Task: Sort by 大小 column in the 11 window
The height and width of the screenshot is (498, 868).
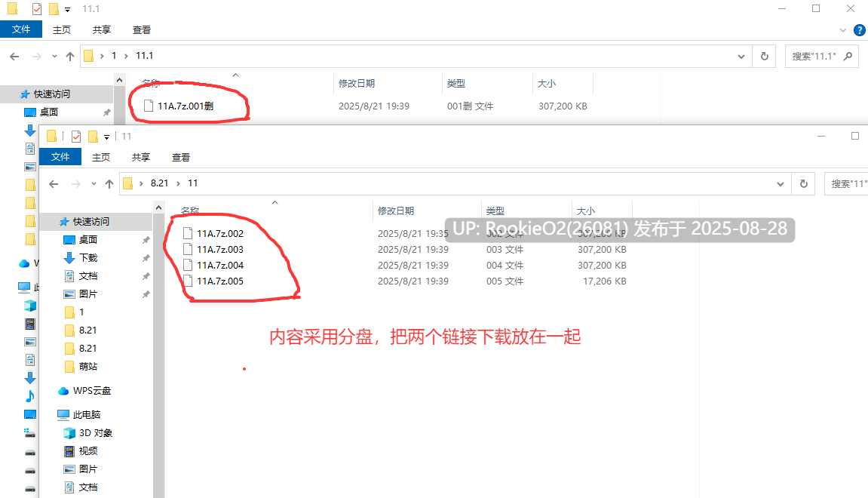Action: pos(586,211)
